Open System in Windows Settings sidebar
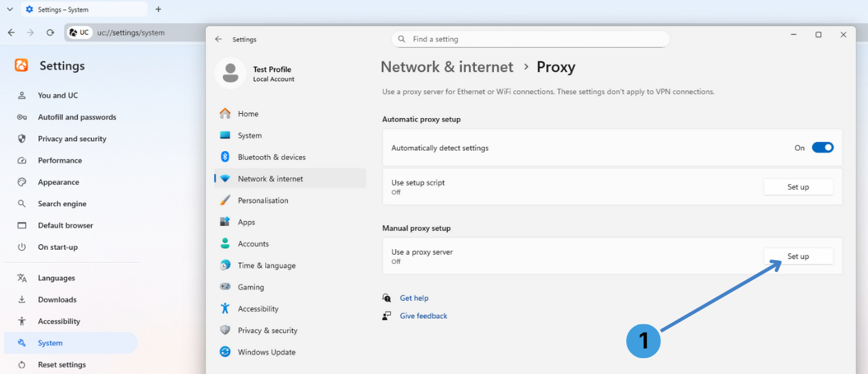This screenshot has width=868, height=374. [290, 135]
